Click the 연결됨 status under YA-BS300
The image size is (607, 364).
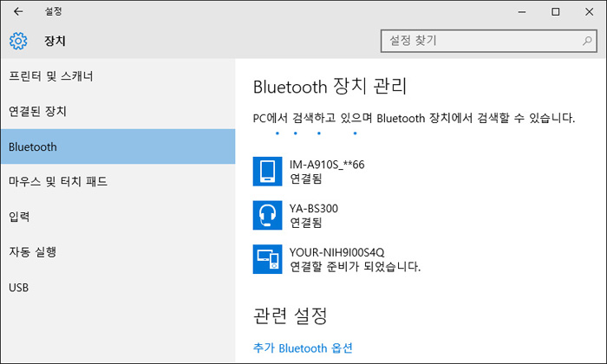tap(306, 223)
